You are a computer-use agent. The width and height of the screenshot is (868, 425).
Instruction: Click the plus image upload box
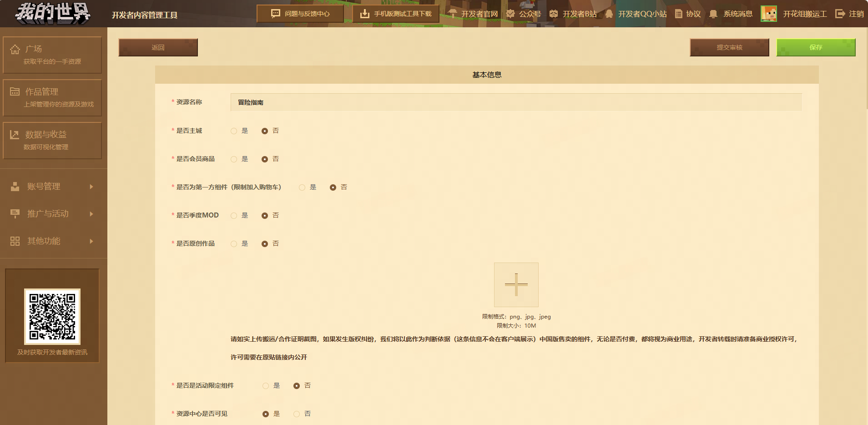[516, 285]
